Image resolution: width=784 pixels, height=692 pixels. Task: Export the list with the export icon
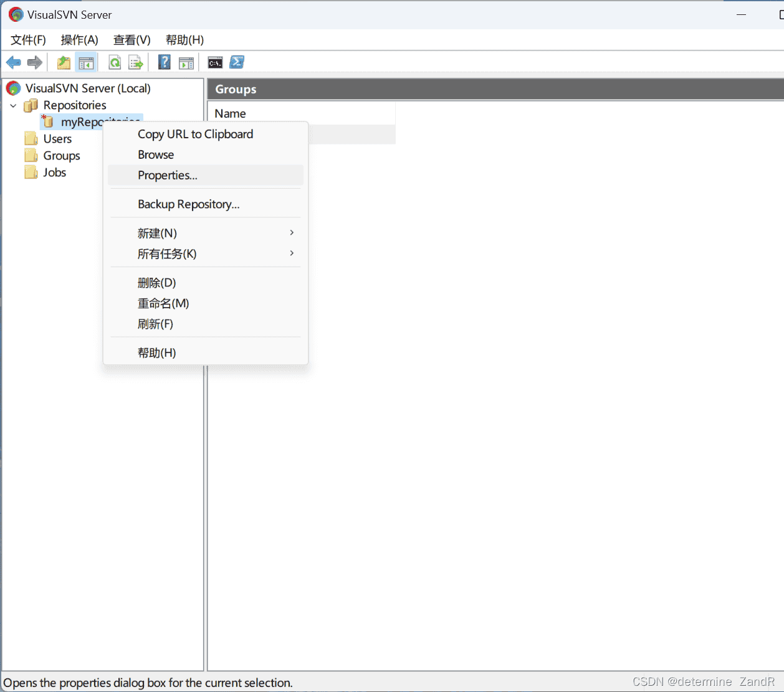(135, 62)
